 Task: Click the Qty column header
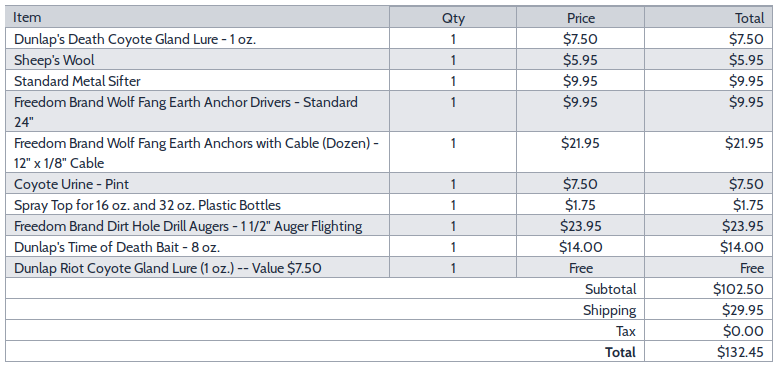tap(453, 18)
